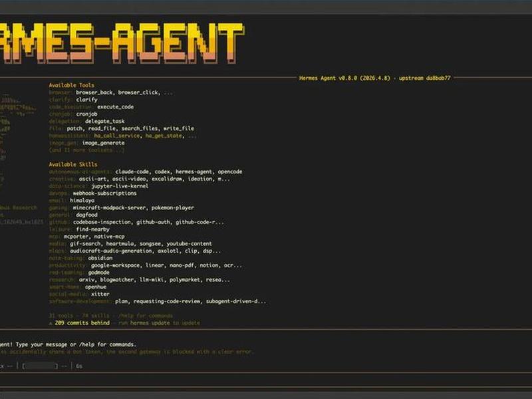Click the 'notion' skill

pos(209,265)
